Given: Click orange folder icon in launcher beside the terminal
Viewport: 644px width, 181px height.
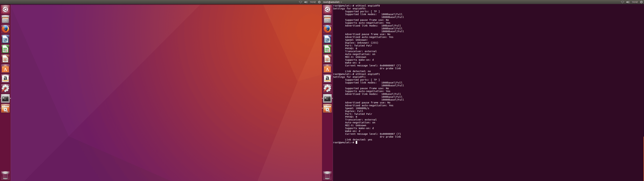Looking at the screenshot, I should coord(327,108).
